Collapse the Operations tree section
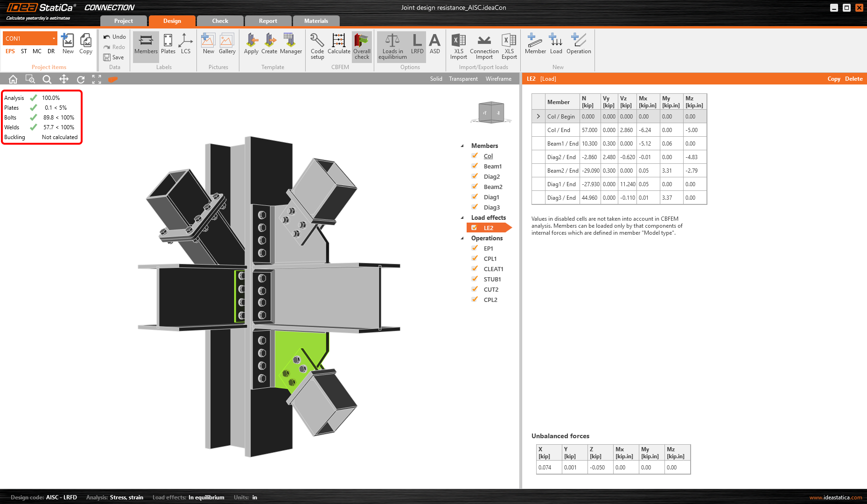Screen dimensions: 867x504 pos(462,238)
